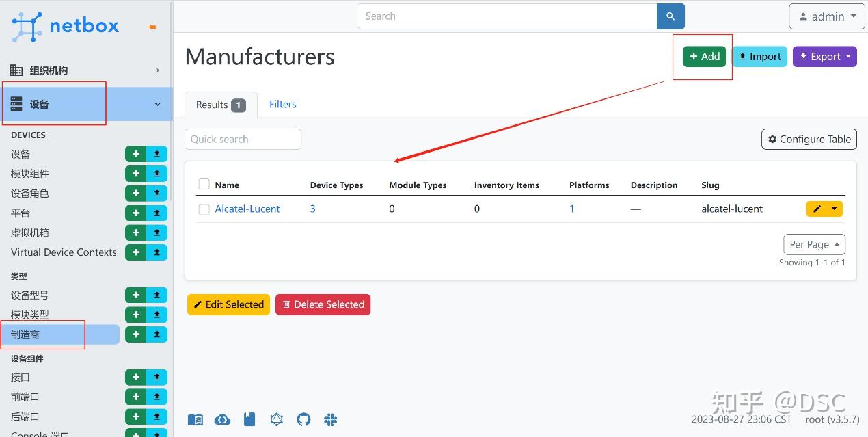868x437 pixels.
Task: Open the Slack community icon
Action: click(x=331, y=420)
